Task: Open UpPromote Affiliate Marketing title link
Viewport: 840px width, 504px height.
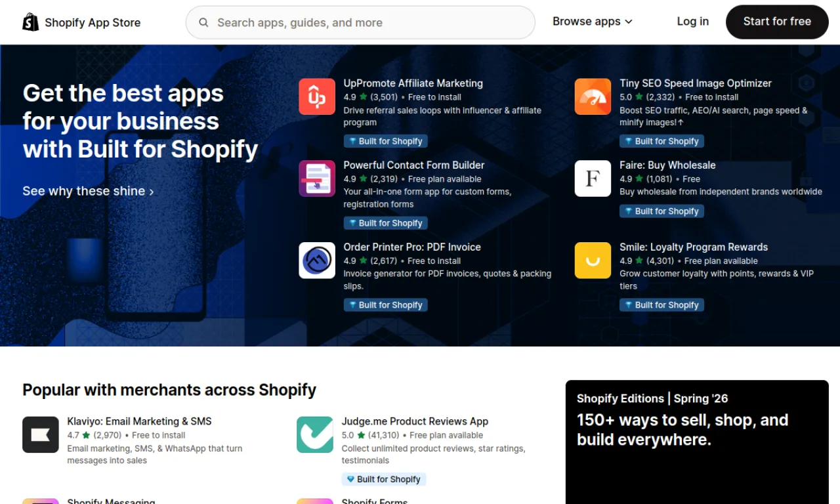Action: point(413,83)
